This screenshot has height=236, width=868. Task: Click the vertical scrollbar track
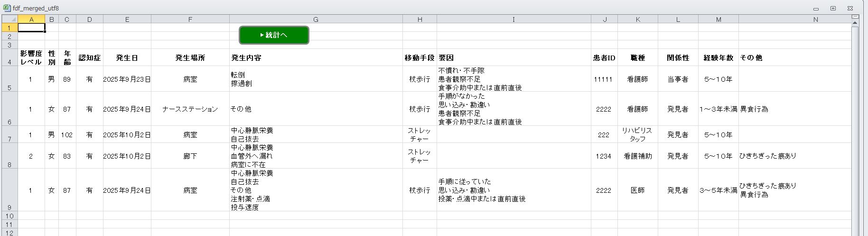click(x=855, y=142)
